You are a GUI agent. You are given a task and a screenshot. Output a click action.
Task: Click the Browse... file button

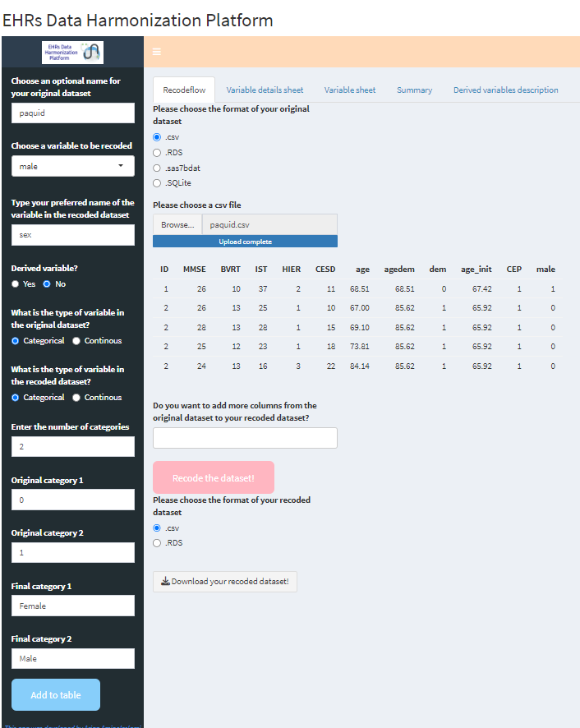point(177,224)
